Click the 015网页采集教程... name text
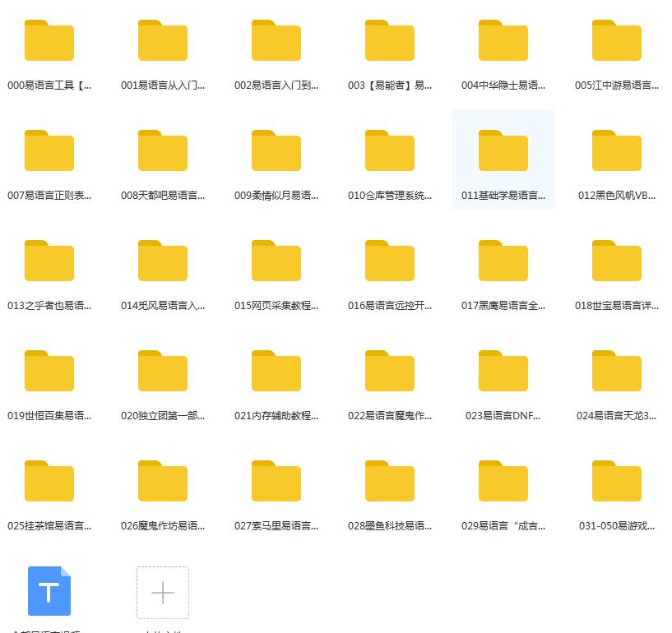Screen dimensions: 672x633 [x=276, y=305]
